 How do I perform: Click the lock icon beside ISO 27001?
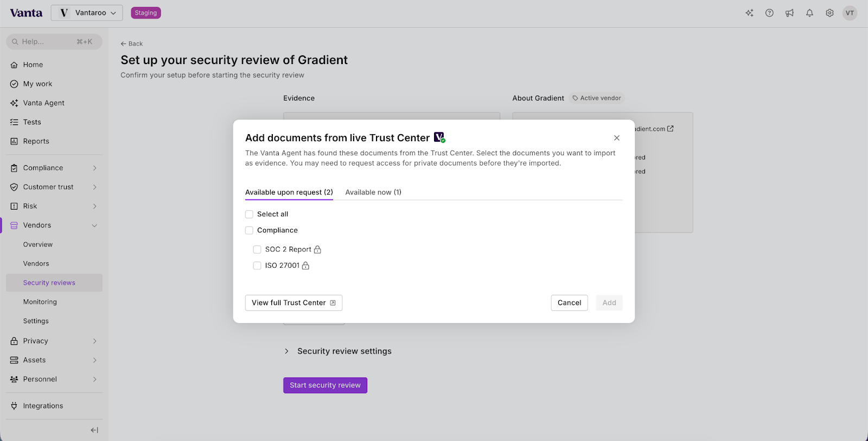coord(306,266)
